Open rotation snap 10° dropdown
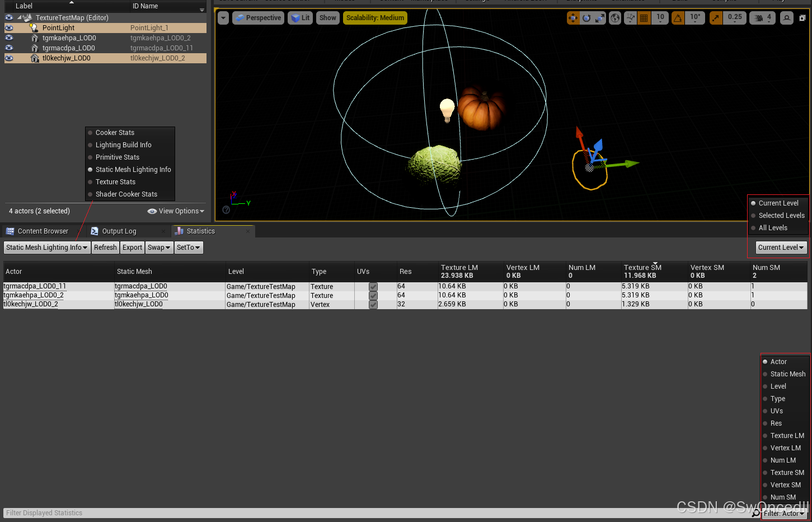812x522 pixels. pyautogui.click(x=694, y=18)
